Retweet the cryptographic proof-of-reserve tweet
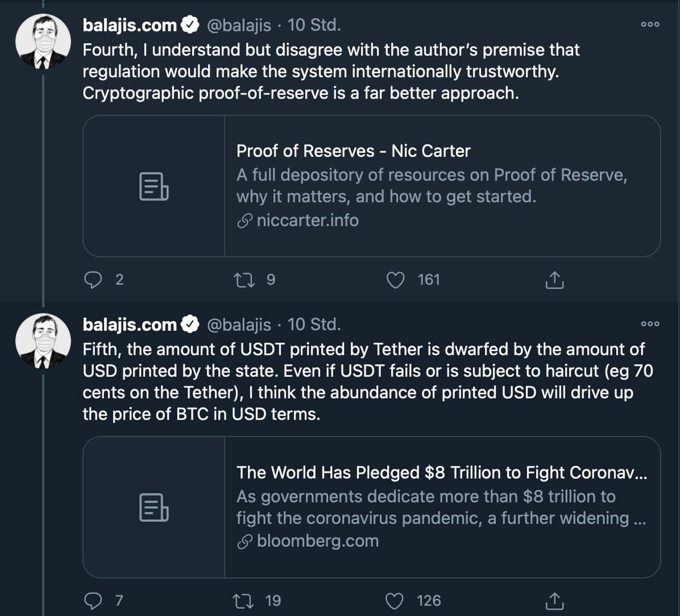Screen dimensions: 680x616 click(245, 280)
